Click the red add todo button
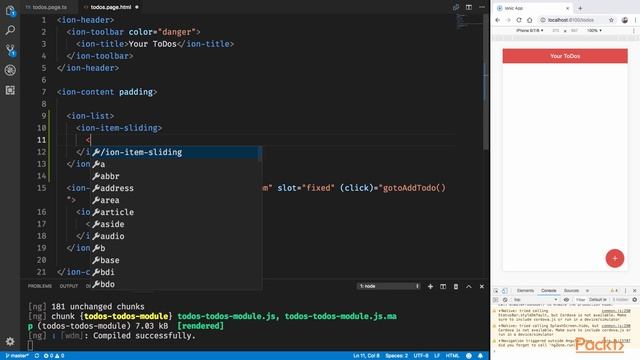The width and height of the screenshot is (640, 360). point(615,258)
